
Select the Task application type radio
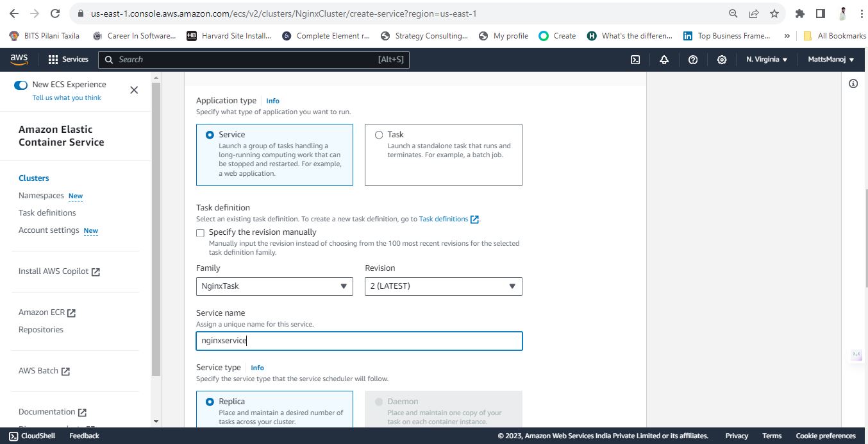pos(379,135)
